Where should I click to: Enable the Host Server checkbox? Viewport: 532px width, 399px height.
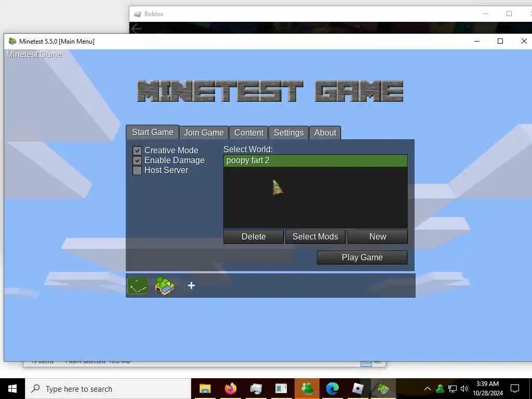pos(137,170)
